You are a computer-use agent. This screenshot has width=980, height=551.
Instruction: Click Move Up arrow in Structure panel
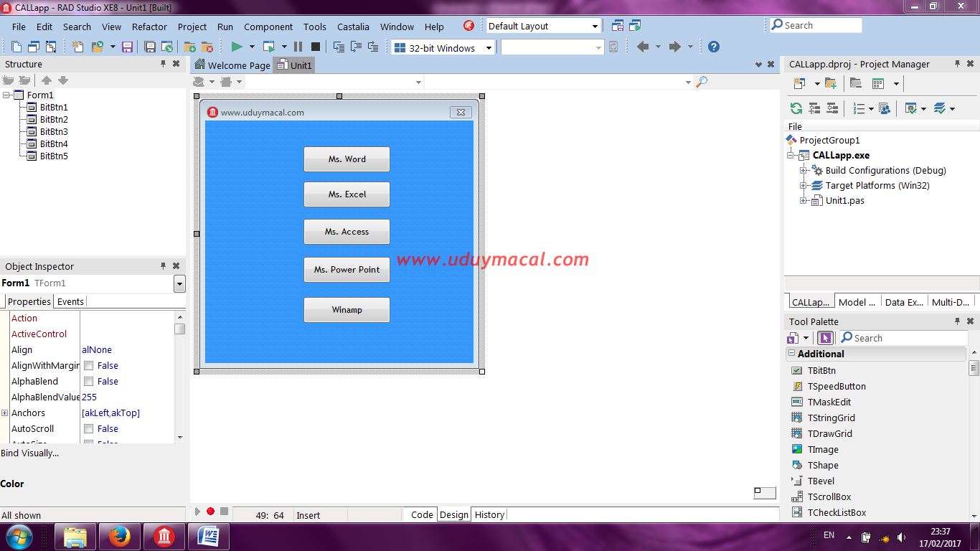click(x=46, y=80)
